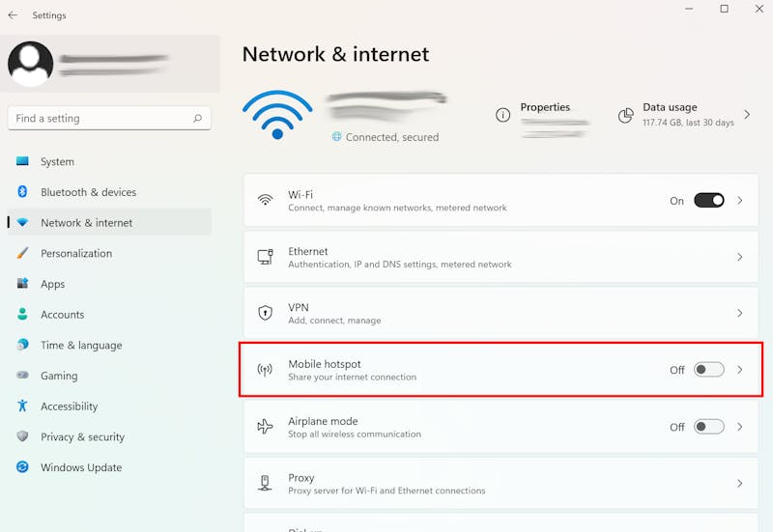Switch on Airplane mode toggle
This screenshot has height=532, width=773.
709,427
